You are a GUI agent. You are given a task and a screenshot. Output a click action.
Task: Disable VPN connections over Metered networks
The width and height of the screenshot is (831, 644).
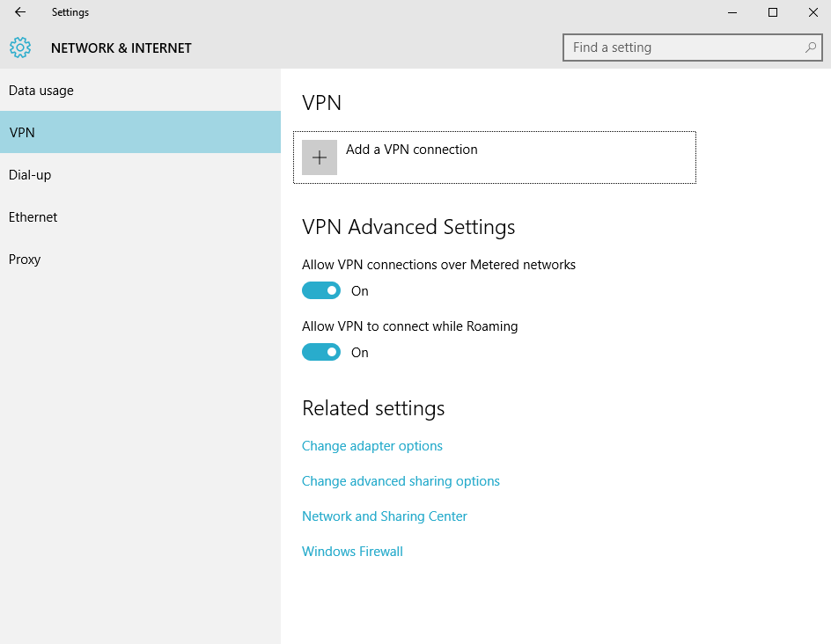click(x=321, y=289)
